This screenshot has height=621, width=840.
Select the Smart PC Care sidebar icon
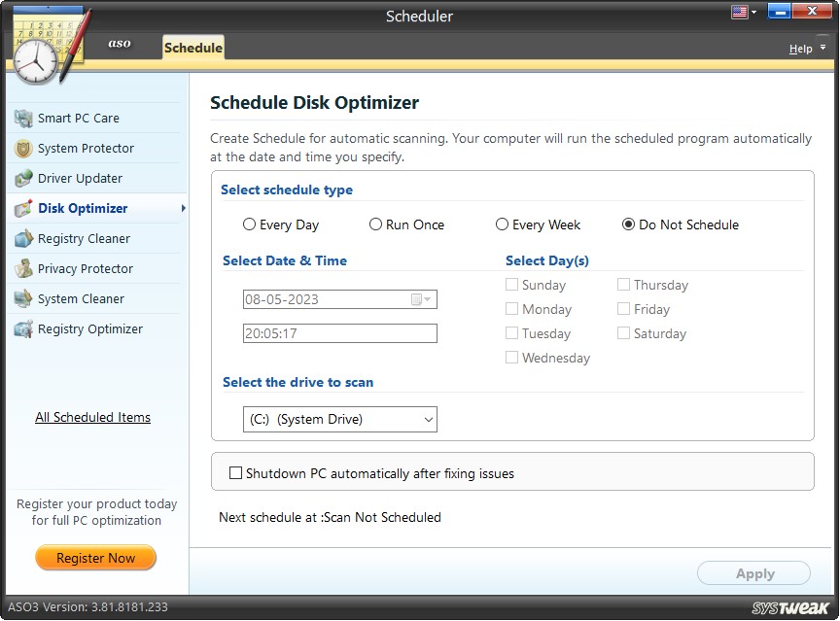21,118
